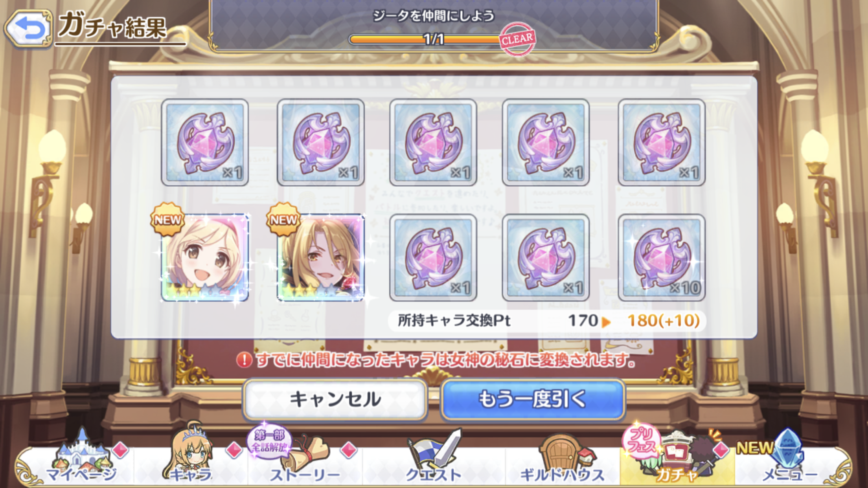Tap the red exclamation warning icon
Screen dimensions: 868x488
tap(244, 360)
